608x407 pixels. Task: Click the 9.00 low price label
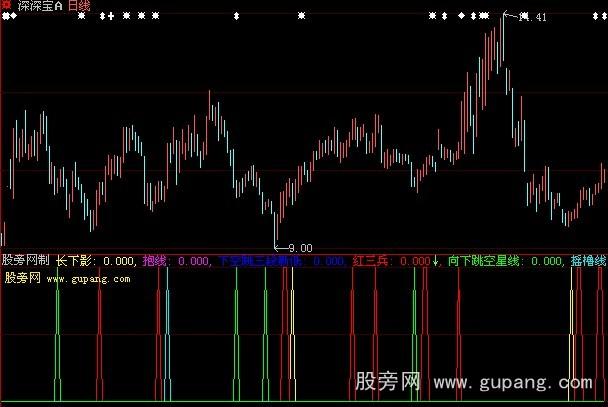click(x=301, y=248)
